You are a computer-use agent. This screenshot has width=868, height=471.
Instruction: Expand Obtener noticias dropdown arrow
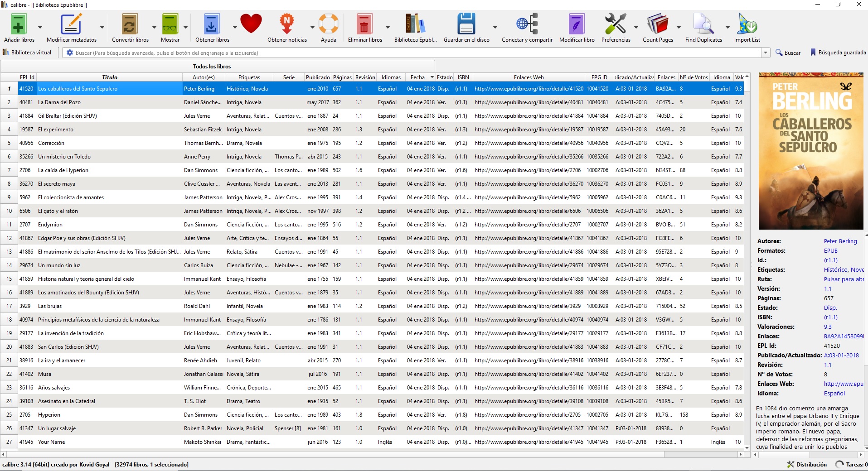tap(312, 27)
